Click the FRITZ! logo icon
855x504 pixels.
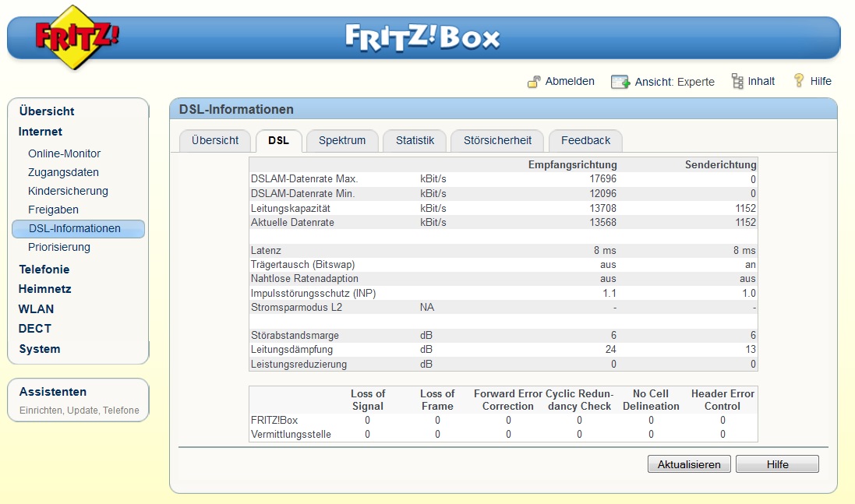pyautogui.click(x=76, y=37)
